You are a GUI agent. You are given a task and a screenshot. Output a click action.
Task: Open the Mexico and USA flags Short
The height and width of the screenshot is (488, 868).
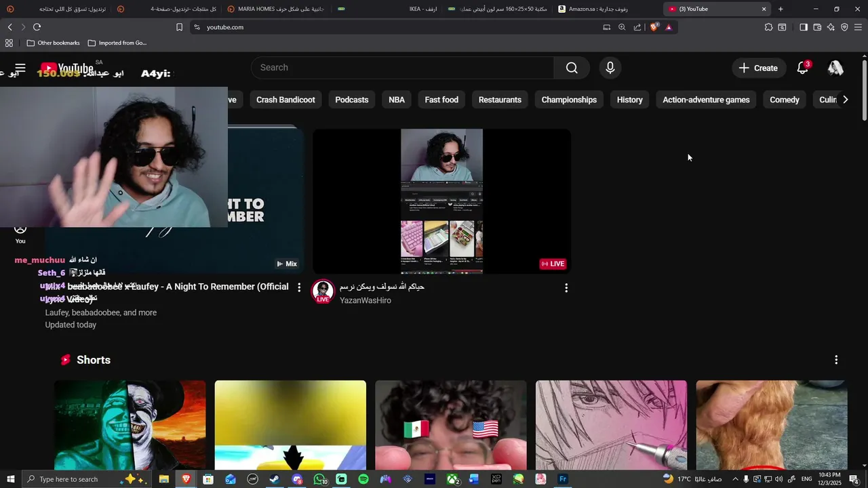pos(451,425)
